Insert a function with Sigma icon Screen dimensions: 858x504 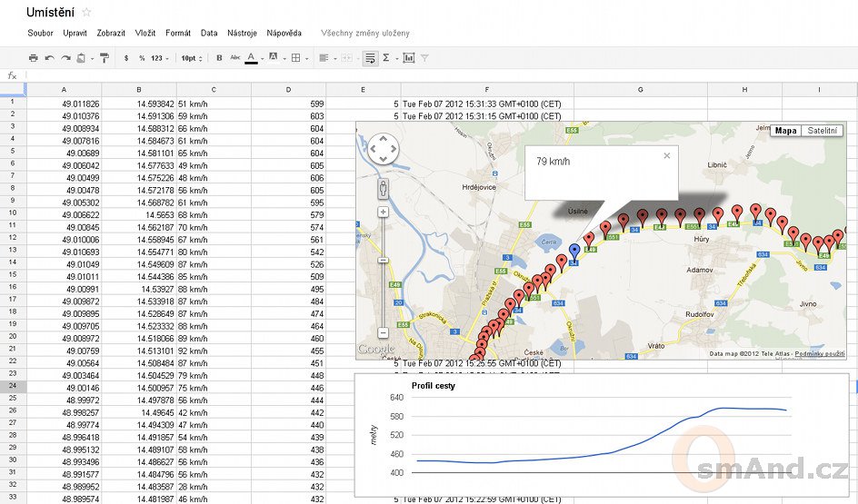385,58
